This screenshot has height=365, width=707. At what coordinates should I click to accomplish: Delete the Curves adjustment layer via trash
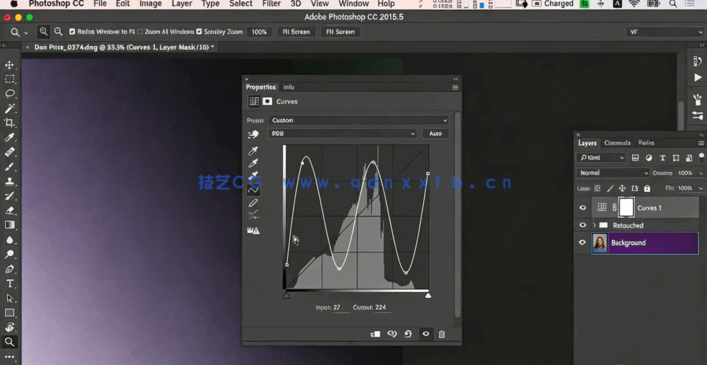[x=442, y=334]
